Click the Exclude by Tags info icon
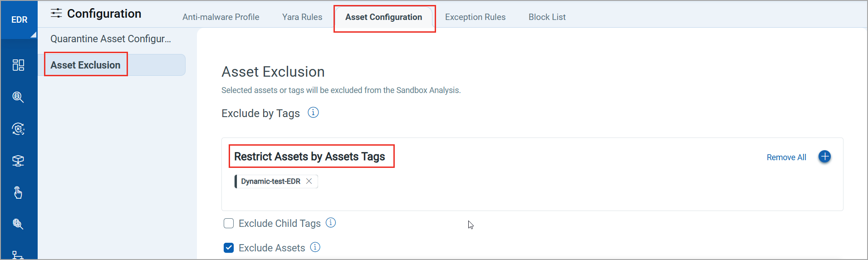Image resolution: width=868 pixels, height=260 pixels. (313, 113)
